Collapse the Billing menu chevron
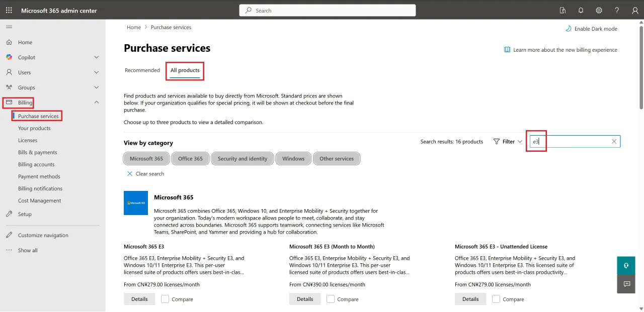Viewport: 644px width, 312px height. click(97, 102)
